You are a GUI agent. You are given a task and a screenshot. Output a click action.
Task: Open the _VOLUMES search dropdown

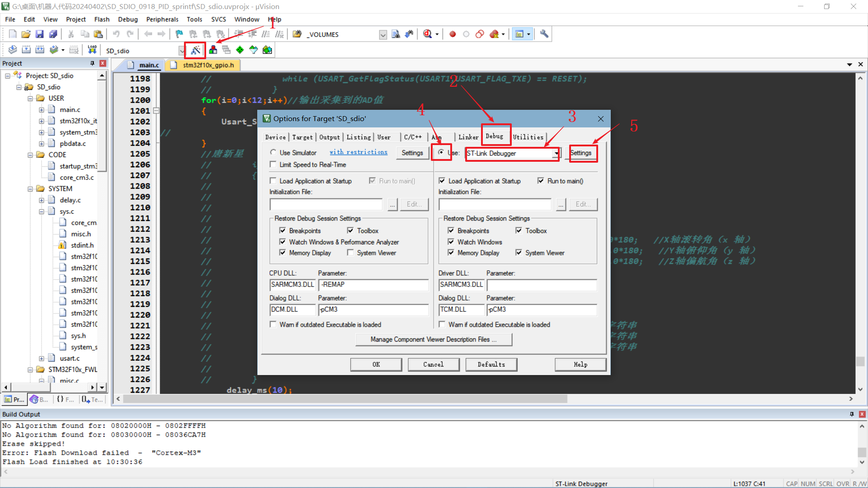[383, 34]
